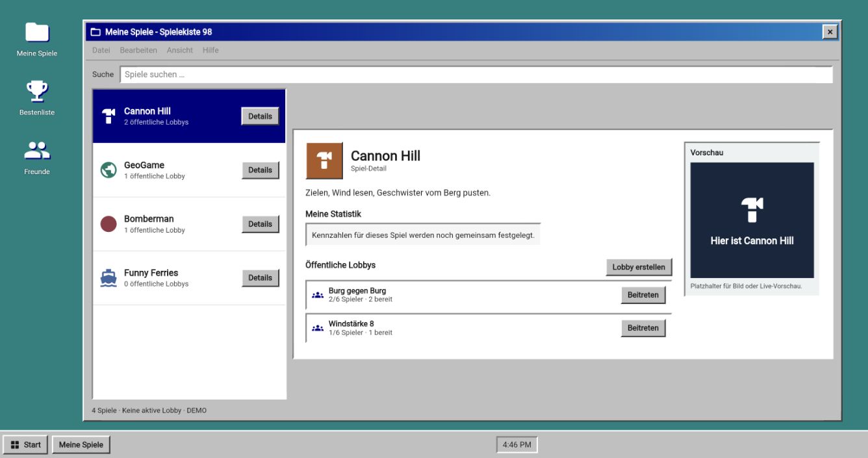Click the 'Zielen, Wind lesen' description text
This screenshot has width=868, height=458.
[398, 193]
